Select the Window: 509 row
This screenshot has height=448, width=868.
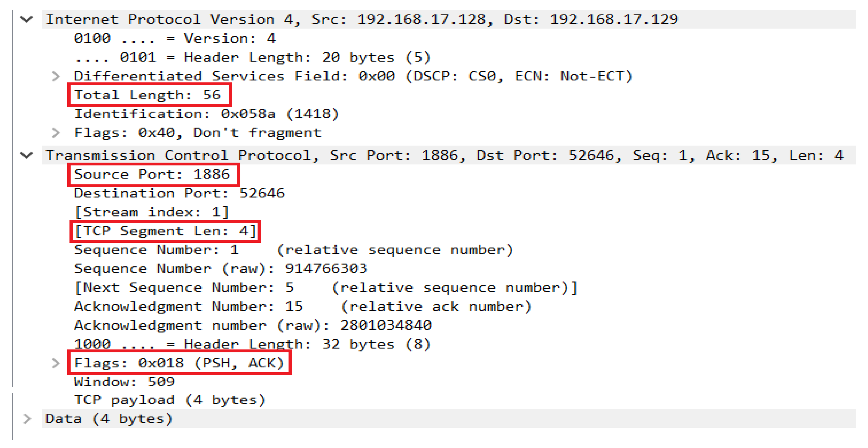pos(124,382)
